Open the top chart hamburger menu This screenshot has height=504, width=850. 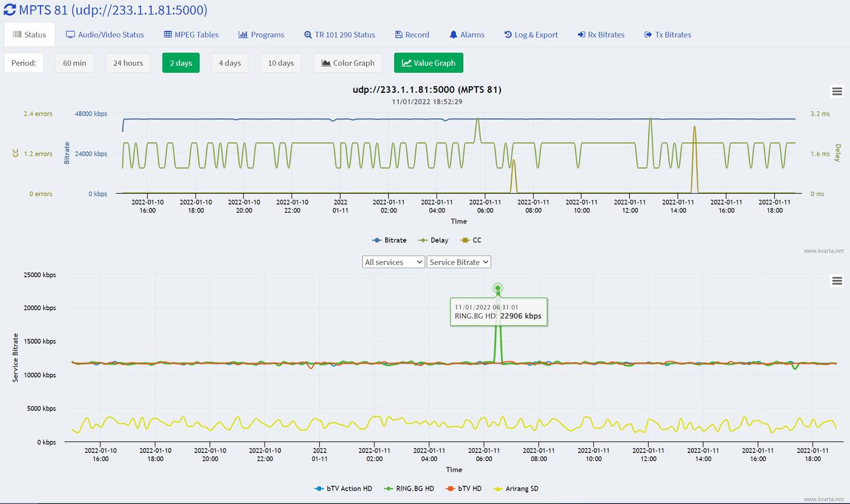(837, 91)
